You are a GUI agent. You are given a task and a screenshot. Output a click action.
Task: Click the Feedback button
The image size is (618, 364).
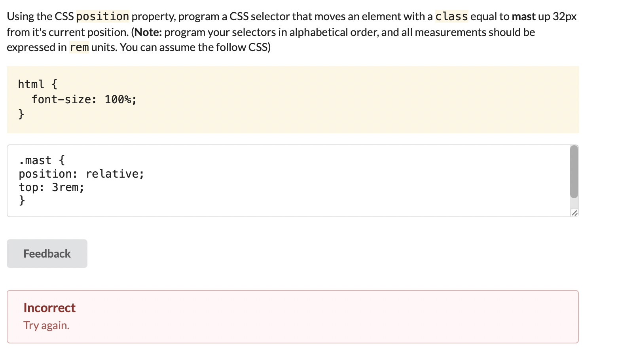(47, 253)
